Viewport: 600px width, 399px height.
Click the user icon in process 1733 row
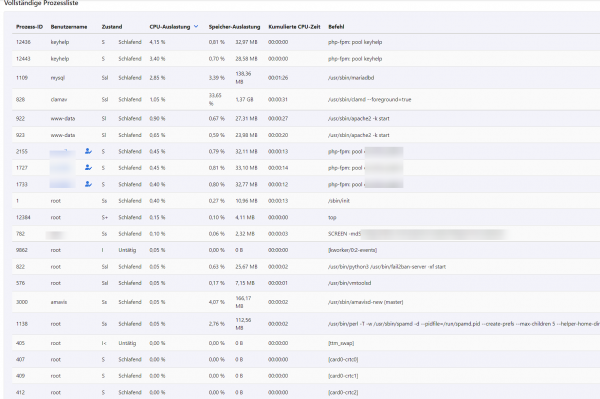click(x=88, y=184)
